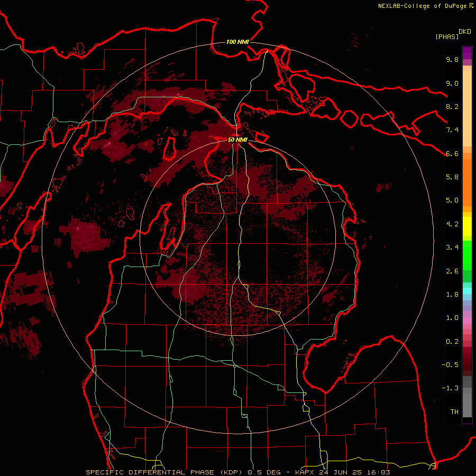Click the -1.3 value on the scale
The image size is (476, 476).
tap(450, 388)
